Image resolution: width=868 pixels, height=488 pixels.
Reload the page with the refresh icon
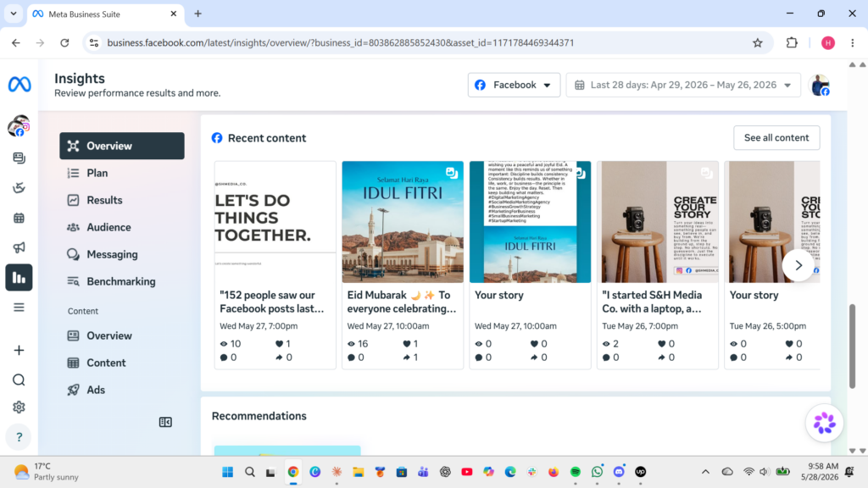[64, 42]
